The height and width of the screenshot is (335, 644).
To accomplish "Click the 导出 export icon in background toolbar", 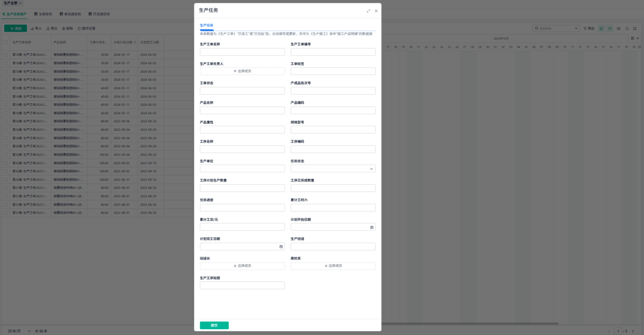I will coord(48,28).
